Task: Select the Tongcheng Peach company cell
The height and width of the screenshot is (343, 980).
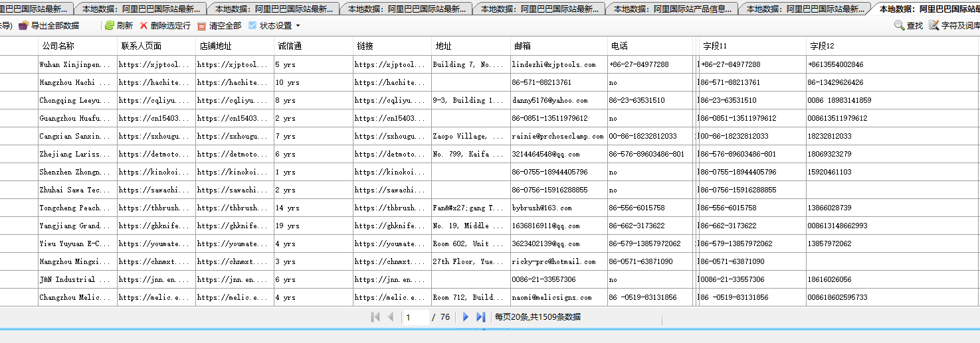Action: click(78, 208)
